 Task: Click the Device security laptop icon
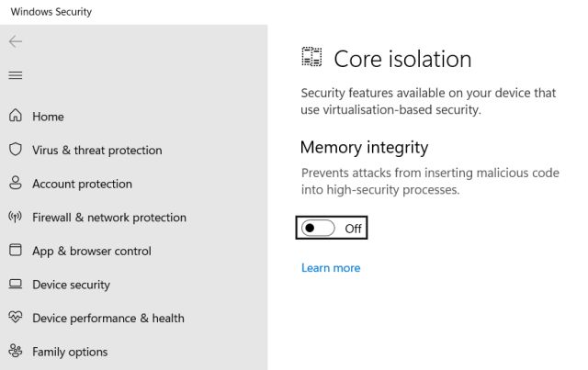16,284
